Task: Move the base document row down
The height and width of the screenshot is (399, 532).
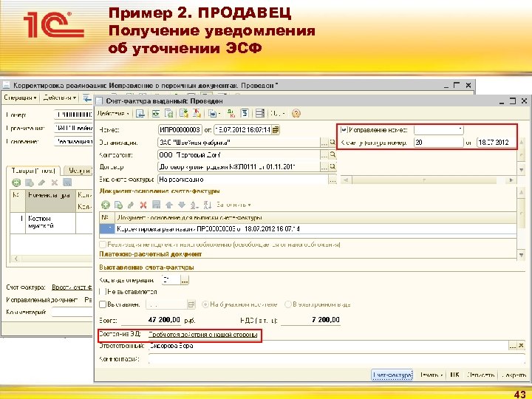Action: tap(182, 205)
